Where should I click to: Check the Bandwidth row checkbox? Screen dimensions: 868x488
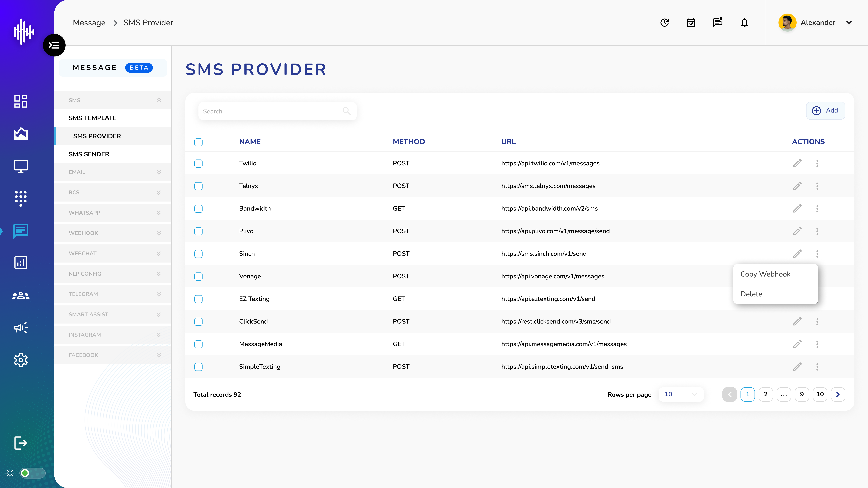point(198,208)
